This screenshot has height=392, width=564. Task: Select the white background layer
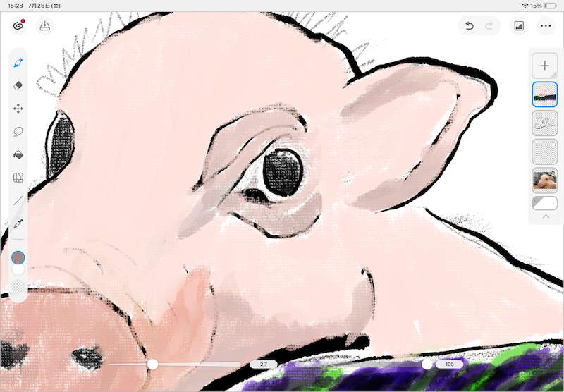(x=544, y=203)
